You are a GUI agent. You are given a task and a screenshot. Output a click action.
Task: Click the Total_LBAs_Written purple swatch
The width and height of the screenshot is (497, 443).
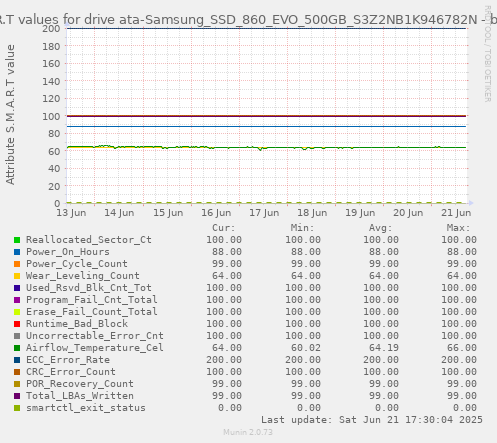click(17, 396)
